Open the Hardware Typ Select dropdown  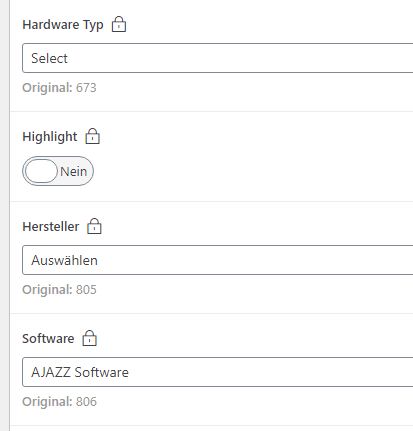(x=218, y=58)
